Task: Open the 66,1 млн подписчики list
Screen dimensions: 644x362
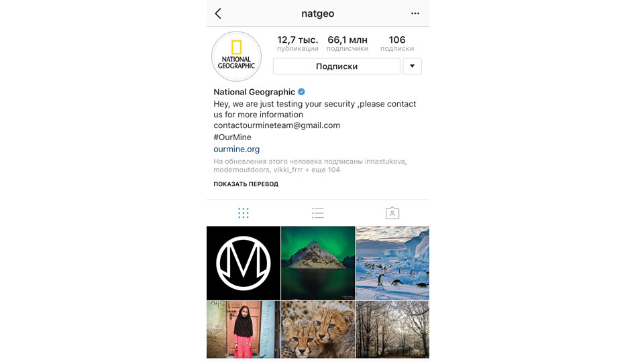Action: (x=347, y=44)
